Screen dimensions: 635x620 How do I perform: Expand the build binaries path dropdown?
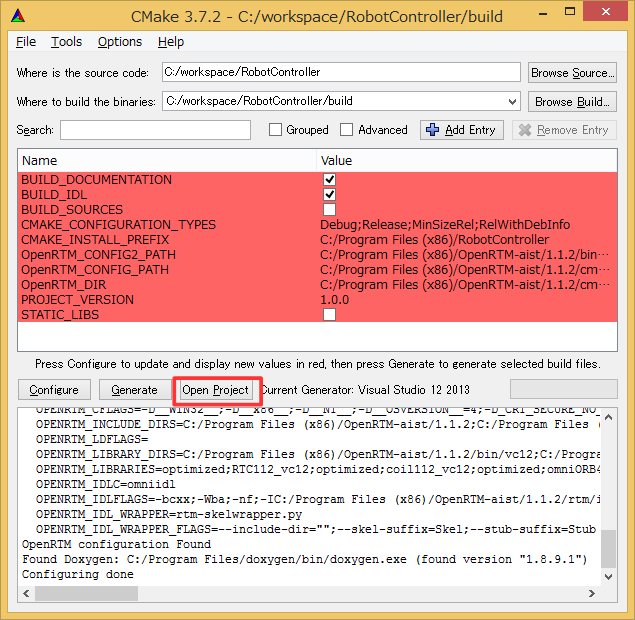coord(513,101)
